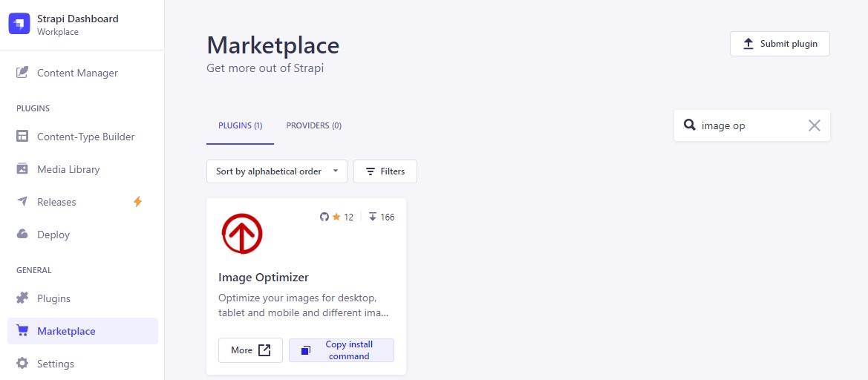Click the Deploy cloud icon
The height and width of the screenshot is (380, 868).
22,234
